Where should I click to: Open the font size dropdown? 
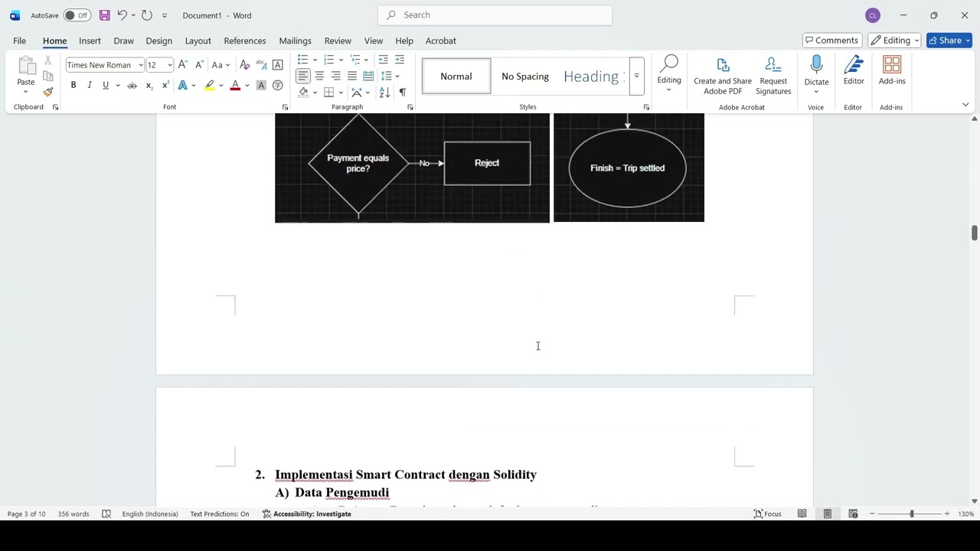[x=169, y=65]
